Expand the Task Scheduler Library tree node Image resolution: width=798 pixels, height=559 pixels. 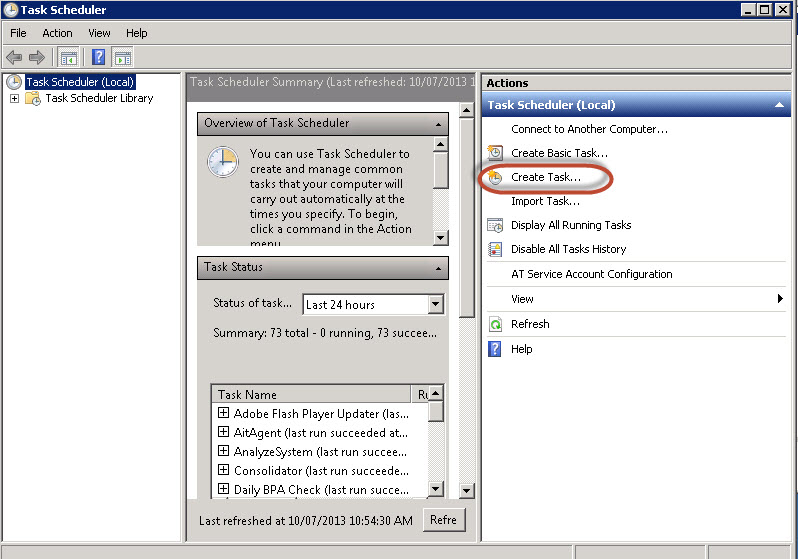[x=14, y=98]
